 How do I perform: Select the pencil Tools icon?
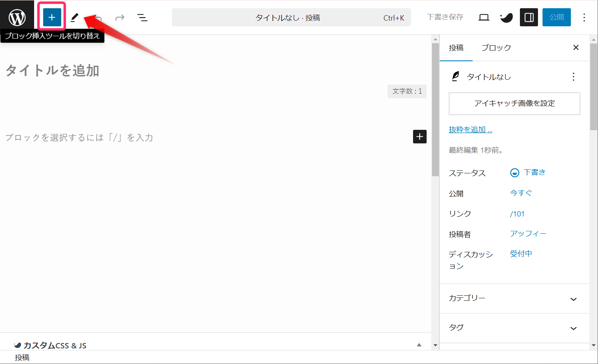[74, 17]
